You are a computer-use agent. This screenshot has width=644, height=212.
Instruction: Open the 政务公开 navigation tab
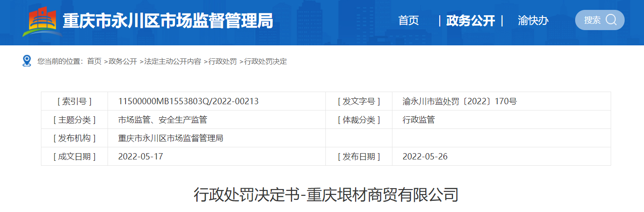(x=470, y=20)
